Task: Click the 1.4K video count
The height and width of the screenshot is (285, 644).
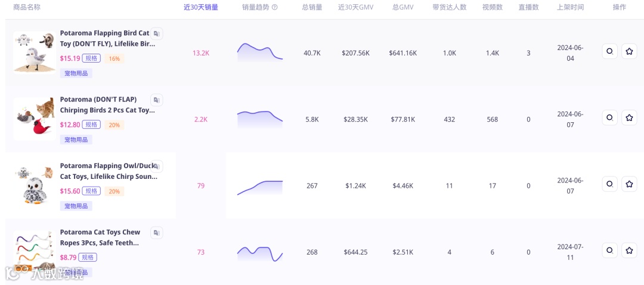Action: (493, 53)
